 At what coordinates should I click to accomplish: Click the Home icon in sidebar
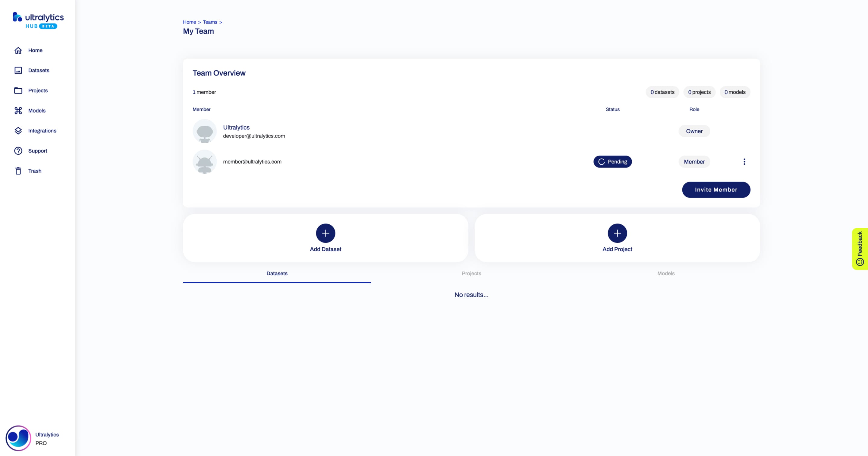[18, 50]
